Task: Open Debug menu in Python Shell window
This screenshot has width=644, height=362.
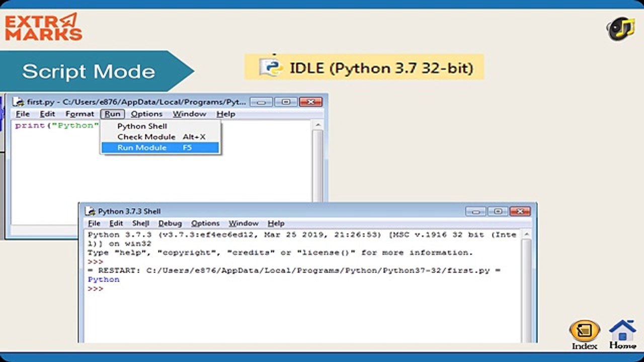Action: [170, 223]
